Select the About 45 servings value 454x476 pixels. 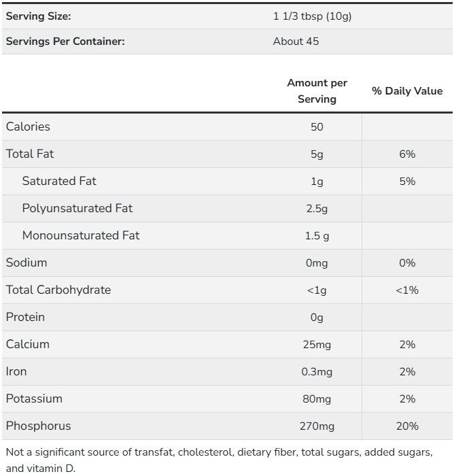point(296,41)
